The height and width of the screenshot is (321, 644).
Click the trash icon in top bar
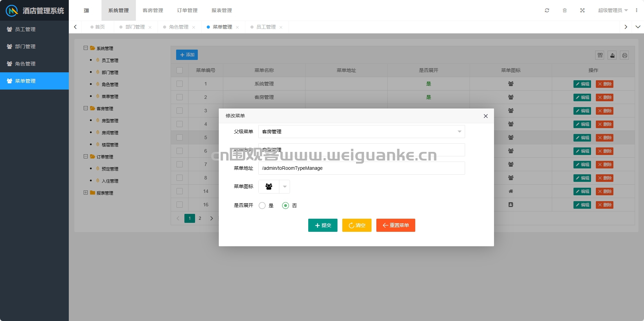[x=565, y=10]
